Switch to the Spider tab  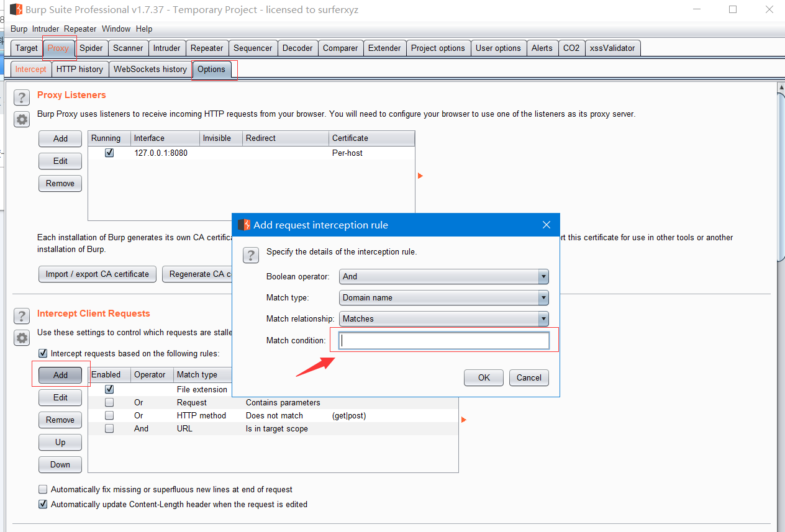(x=91, y=48)
